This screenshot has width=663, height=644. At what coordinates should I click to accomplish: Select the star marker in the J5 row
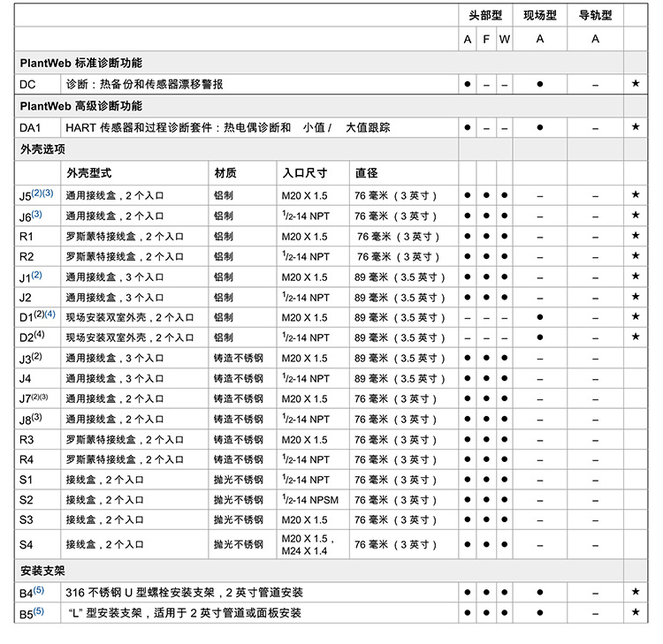pos(636,194)
